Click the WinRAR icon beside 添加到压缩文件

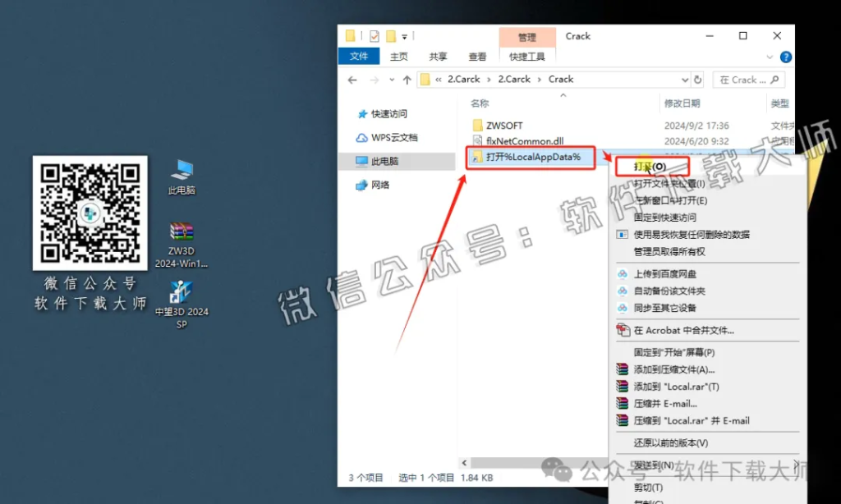pyautogui.click(x=623, y=369)
